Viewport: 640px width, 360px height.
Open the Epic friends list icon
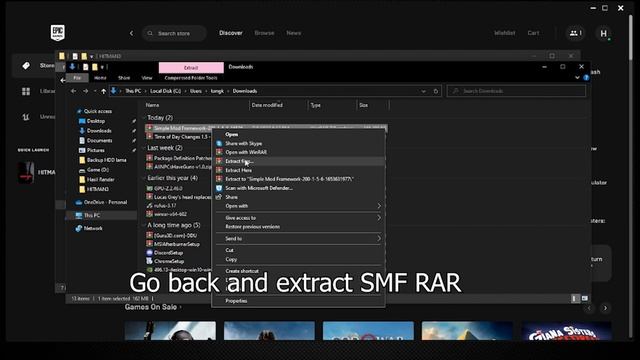(575, 33)
